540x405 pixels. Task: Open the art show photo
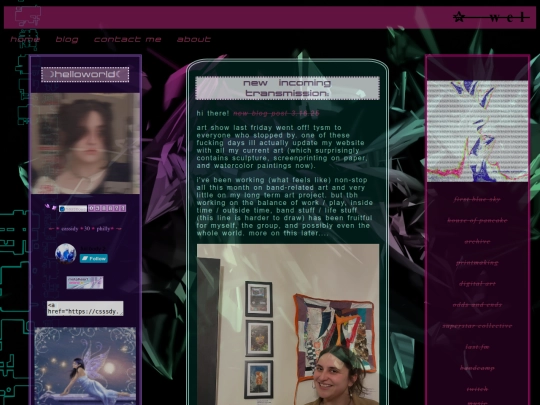click(288, 324)
